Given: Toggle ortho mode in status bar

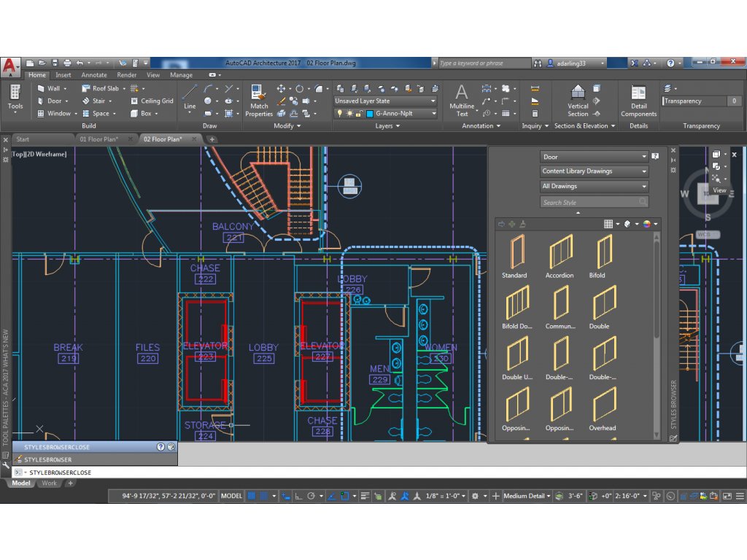Looking at the screenshot, I should tap(298, 496).
